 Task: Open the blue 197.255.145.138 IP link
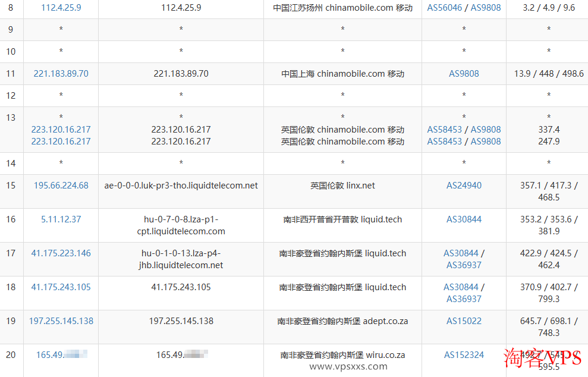pos(61,321)
